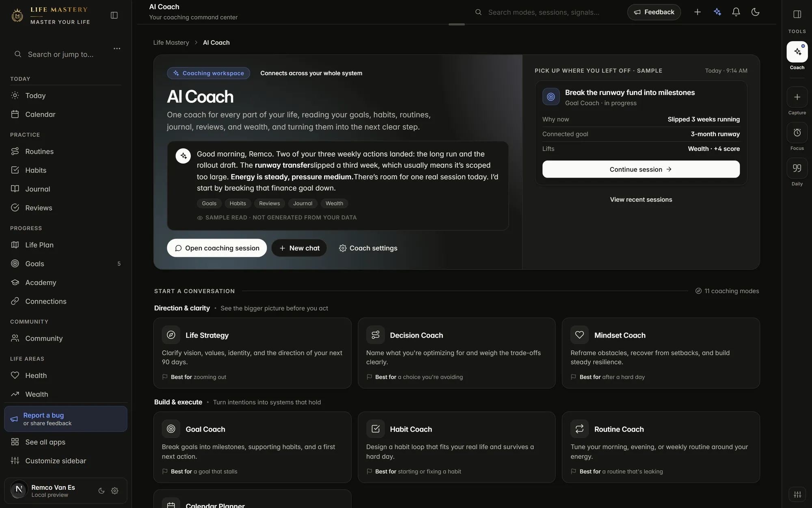Open the Life Strategy card

coord(252,353)
